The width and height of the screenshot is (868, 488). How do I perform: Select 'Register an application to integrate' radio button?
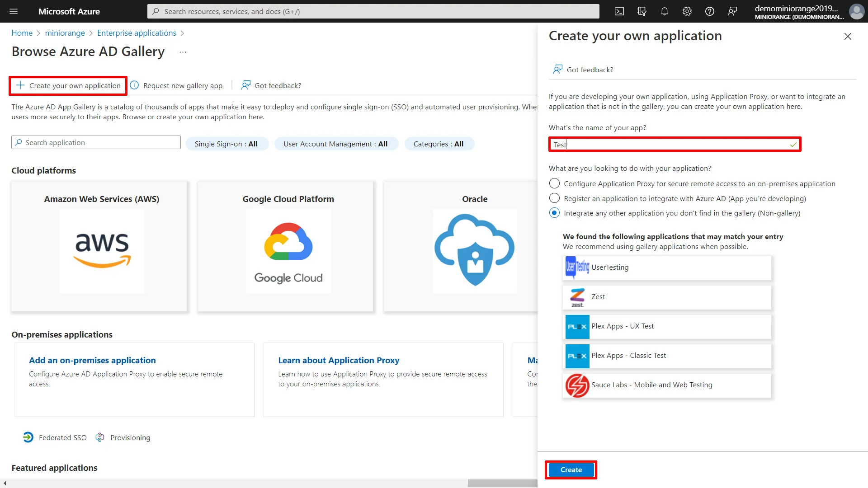pyautogui.click(x=553, y=198)
